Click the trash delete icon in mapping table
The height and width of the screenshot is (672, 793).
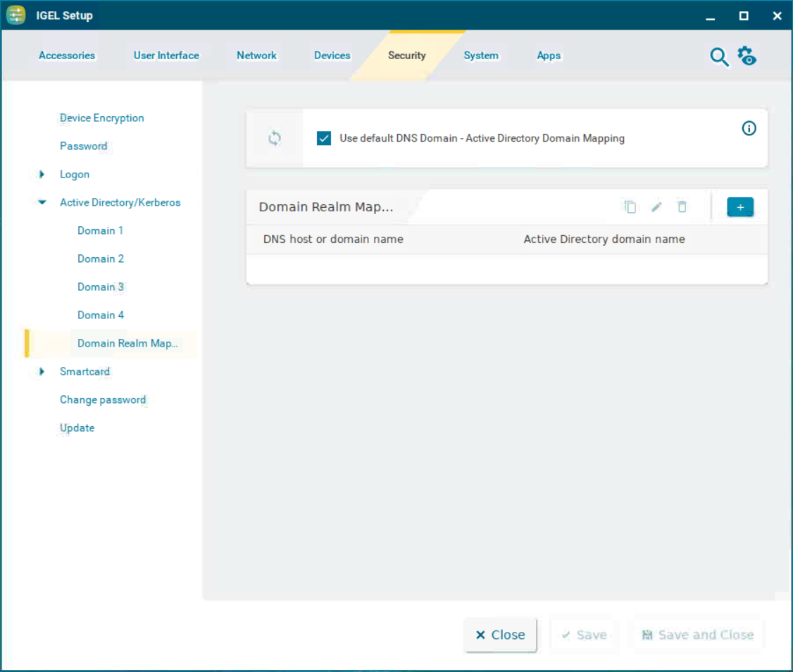(x=682, y=207)
